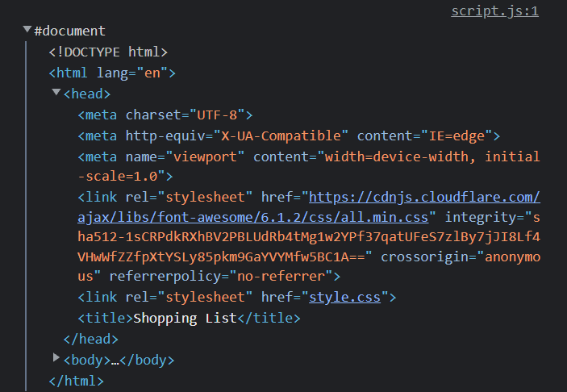This screenshot has width=567, height=392.
Task: Collapse the head element arrow
Action: tap(56, 93)
